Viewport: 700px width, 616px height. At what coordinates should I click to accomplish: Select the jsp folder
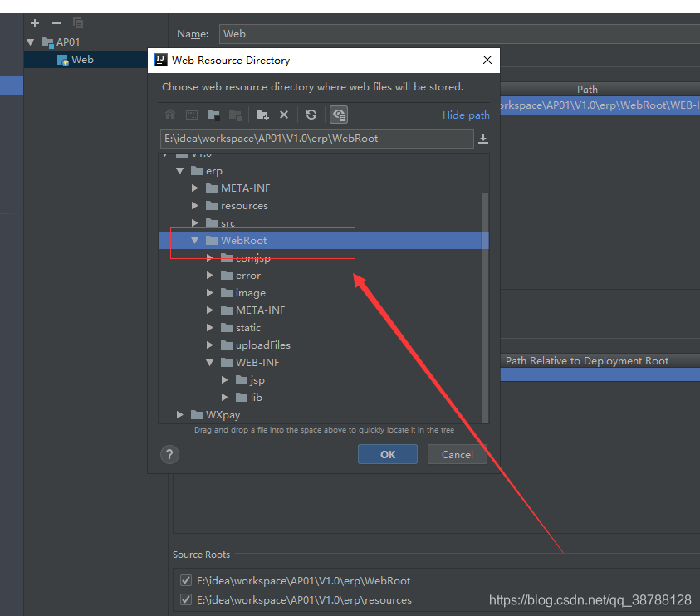257,380
